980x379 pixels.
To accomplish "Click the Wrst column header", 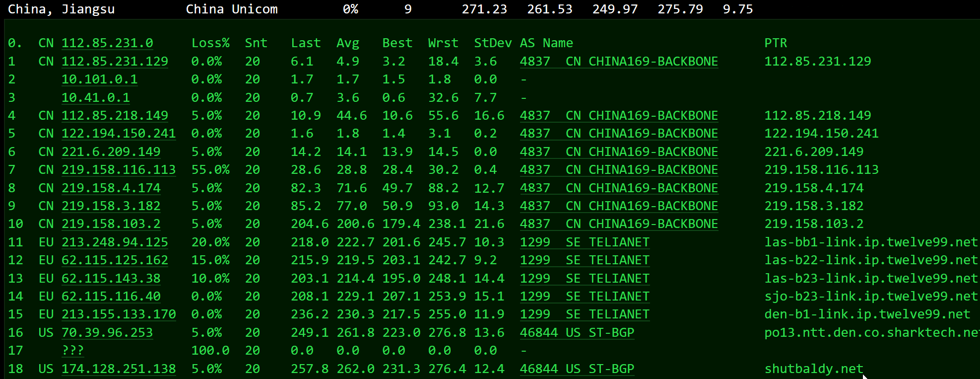I will click(x=443, y=43).
